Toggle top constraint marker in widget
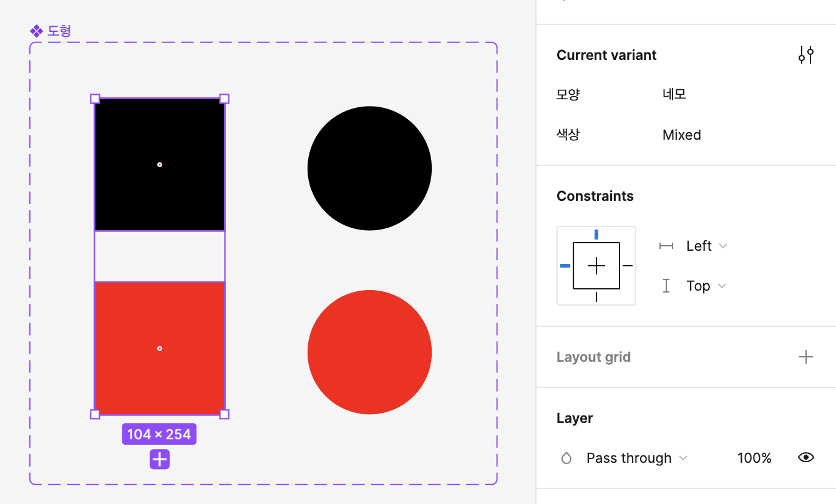This screenshot has height=504, width=836. click(x=596, y=235)
